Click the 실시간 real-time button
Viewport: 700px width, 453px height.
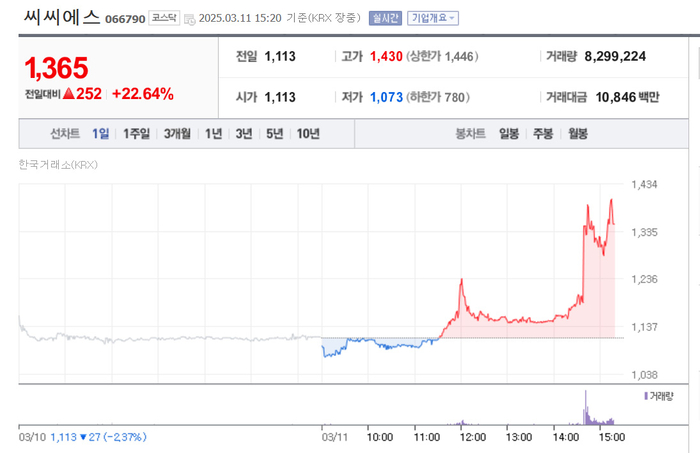pos(385,18)
